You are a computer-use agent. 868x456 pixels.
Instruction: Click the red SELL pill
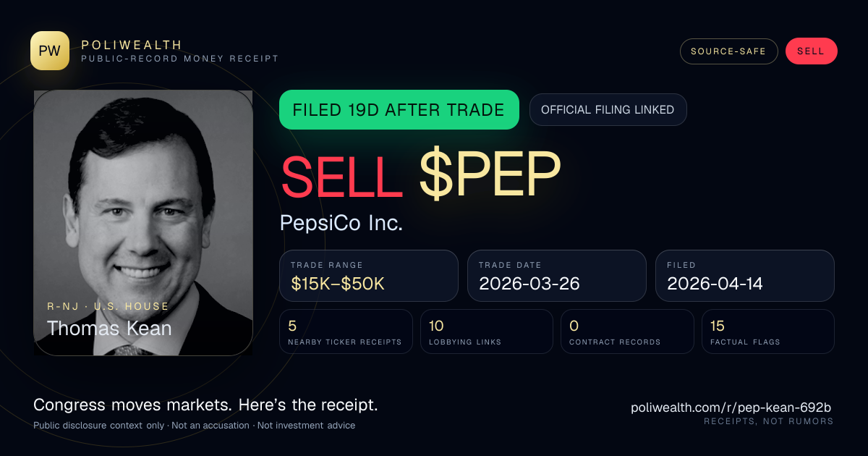[811, 51]
